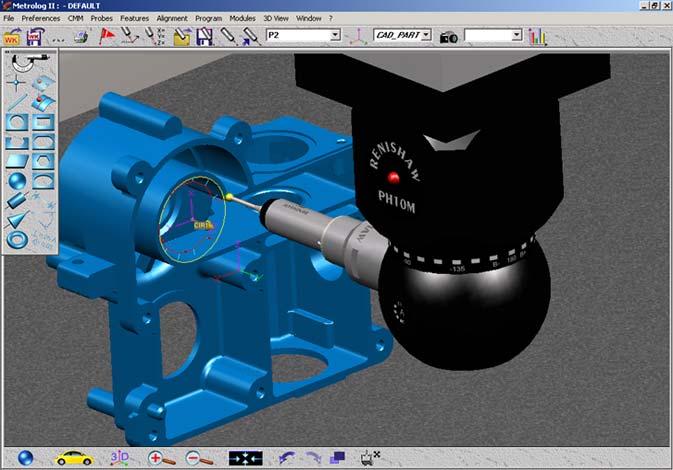Select the point feature crosshair tool
Image resolution: width=673 pixels, height=470 pixels.
tap(17, 82)
